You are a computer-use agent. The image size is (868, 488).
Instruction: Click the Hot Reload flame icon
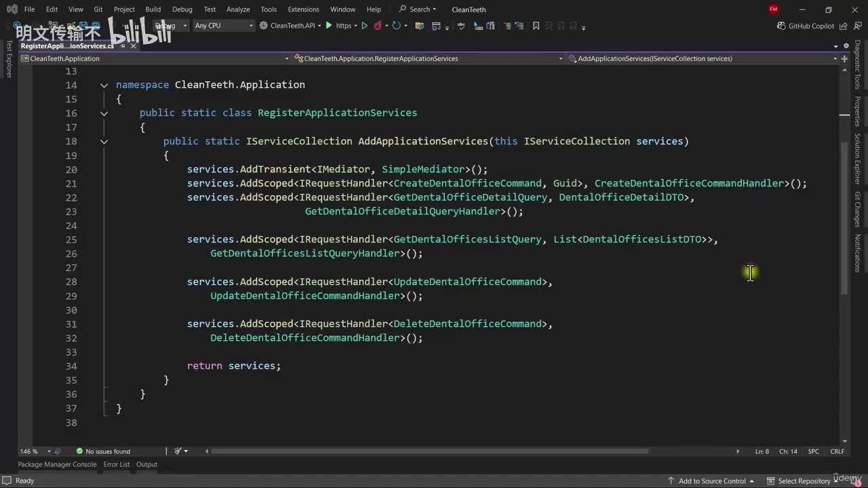point(378,26)
